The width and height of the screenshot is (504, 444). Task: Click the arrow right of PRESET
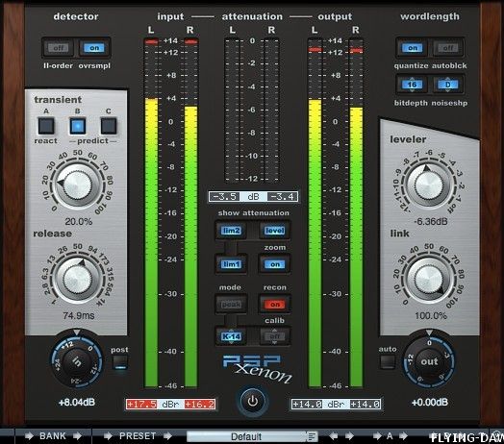[x=167, y=436]
